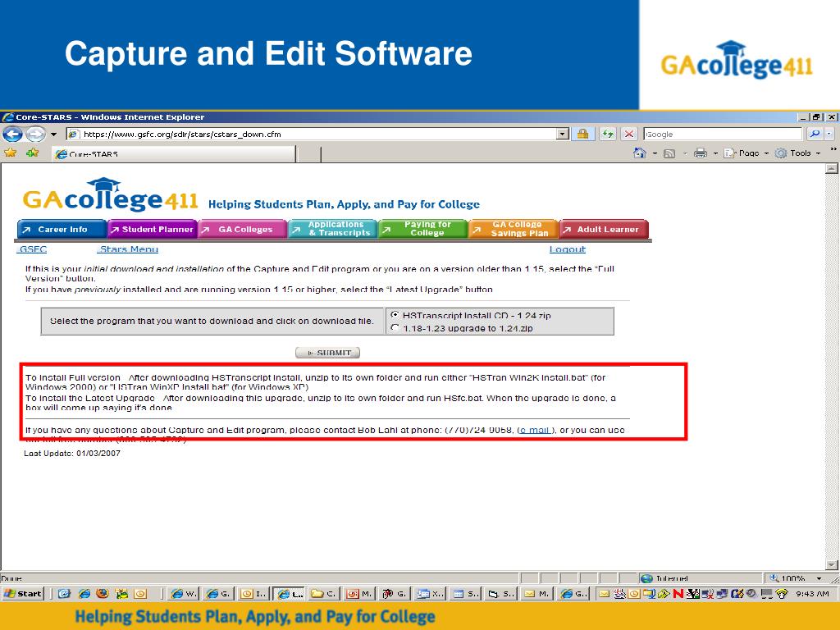This screenshot has width=840, height=630.
Task: Open the Student Planner tab
Action: pos(152,230)
